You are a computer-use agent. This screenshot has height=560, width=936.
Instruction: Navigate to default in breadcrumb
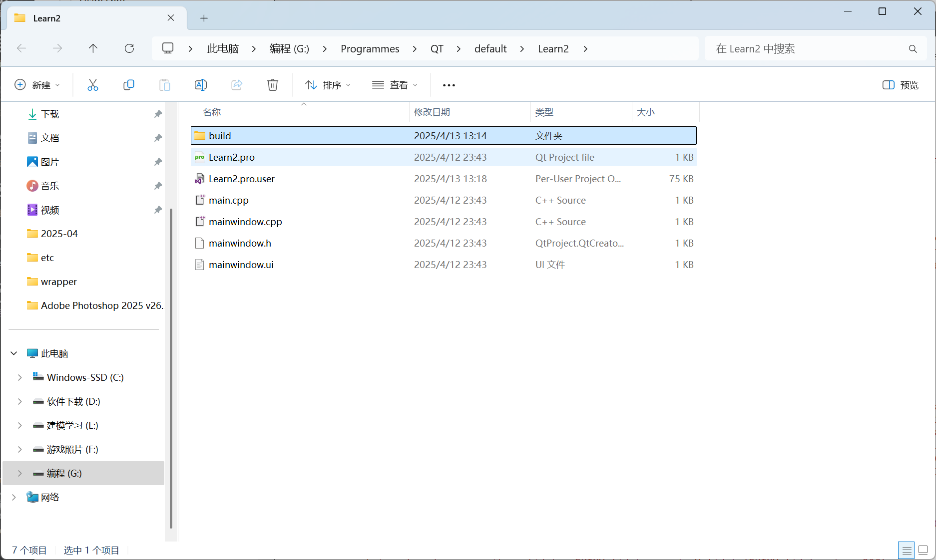pos(490,49)
